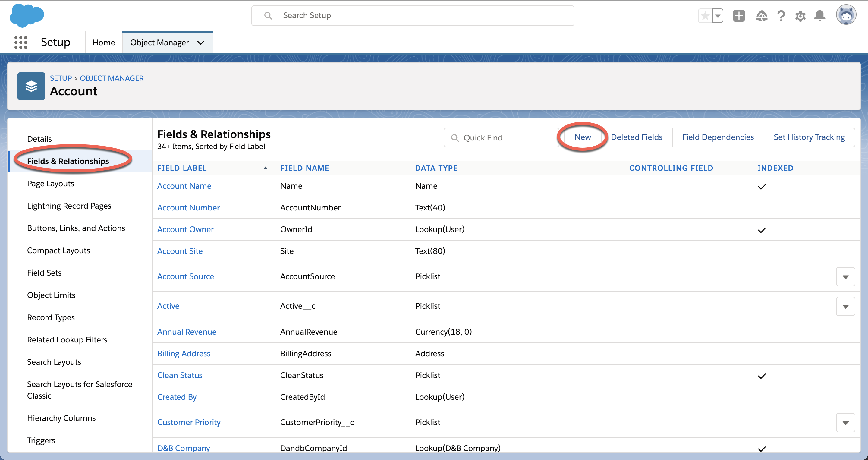Image resolution: width=868 pixels, height=460 pixels.
Task: Open Triggers section
Action: [41, 440]
